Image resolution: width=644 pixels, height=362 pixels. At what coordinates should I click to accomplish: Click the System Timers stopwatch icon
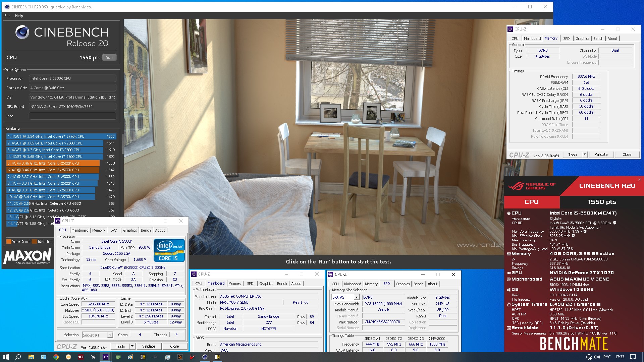[x=509, y=304]
